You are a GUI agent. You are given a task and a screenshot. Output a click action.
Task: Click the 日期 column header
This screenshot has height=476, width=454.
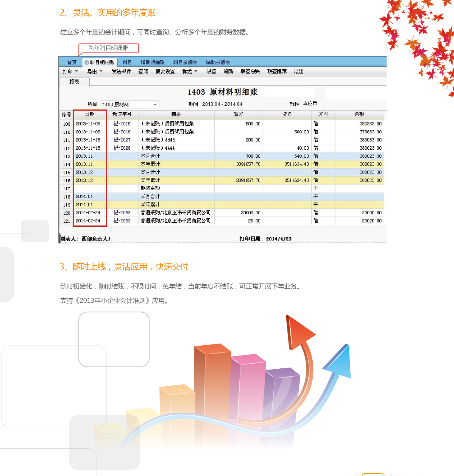coord(90,114)
